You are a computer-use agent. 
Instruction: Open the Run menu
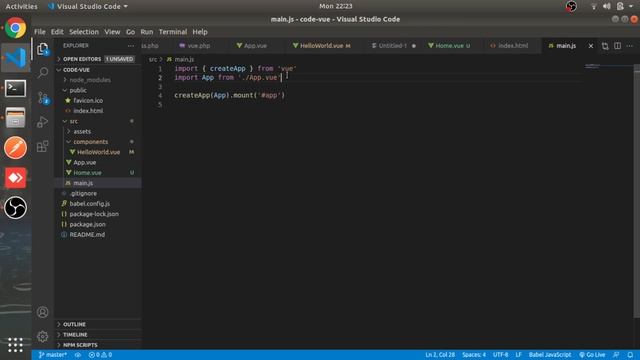pos(147,32)
